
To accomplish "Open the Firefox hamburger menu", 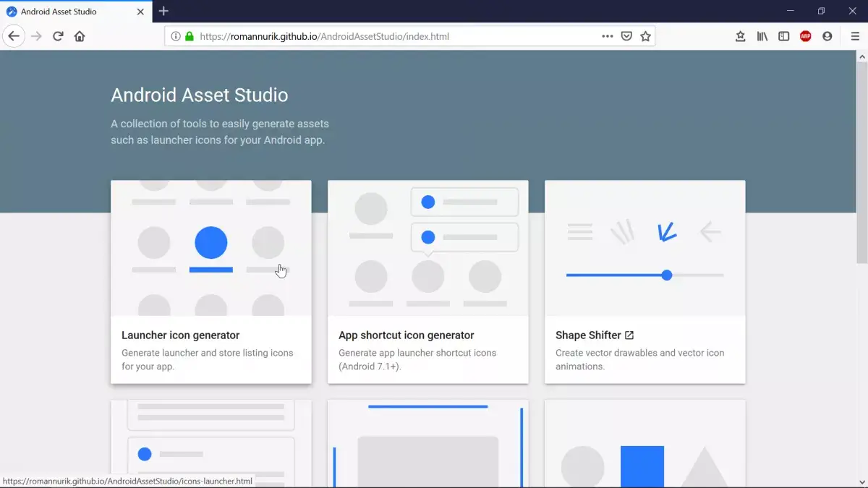I will click(x=855, y=36).
